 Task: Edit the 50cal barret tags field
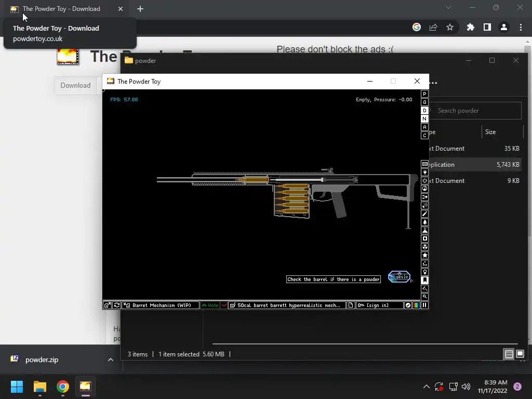pos(287,305)
